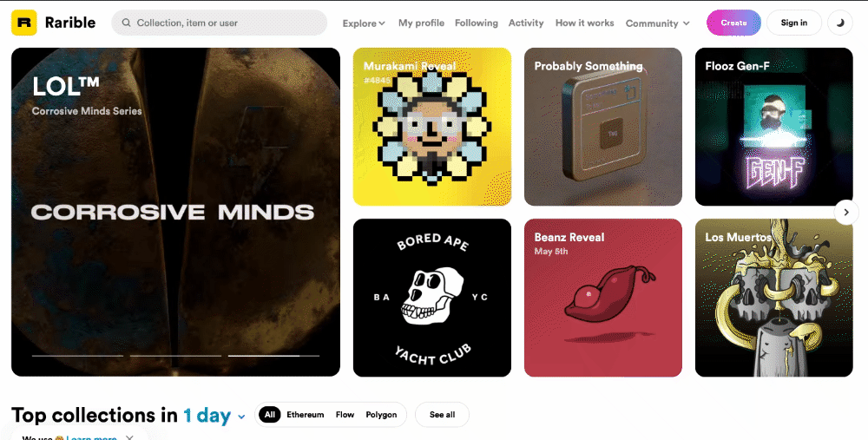Open the LOL Corrosive Minds featured banner
This screenshot has height=440, width=868.
click(x=175, y=212)
